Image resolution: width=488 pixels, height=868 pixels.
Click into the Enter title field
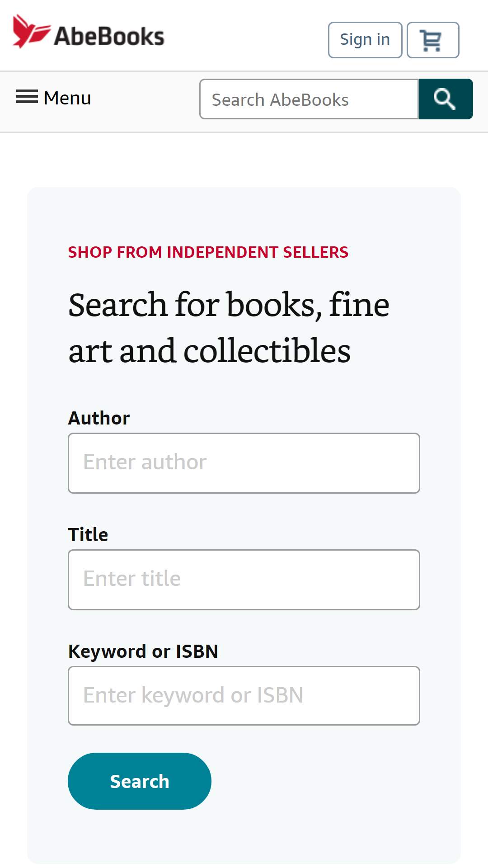click(x=244, y=580)
